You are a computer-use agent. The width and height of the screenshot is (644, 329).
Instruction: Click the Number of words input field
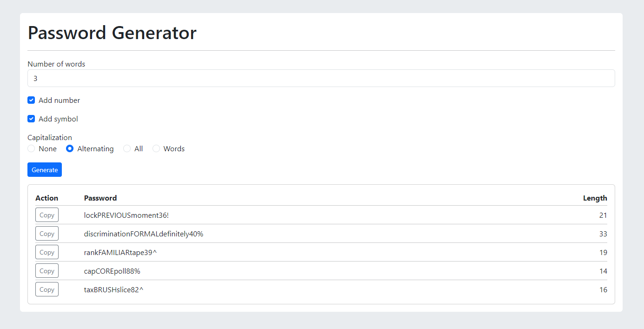coord(321,78)
